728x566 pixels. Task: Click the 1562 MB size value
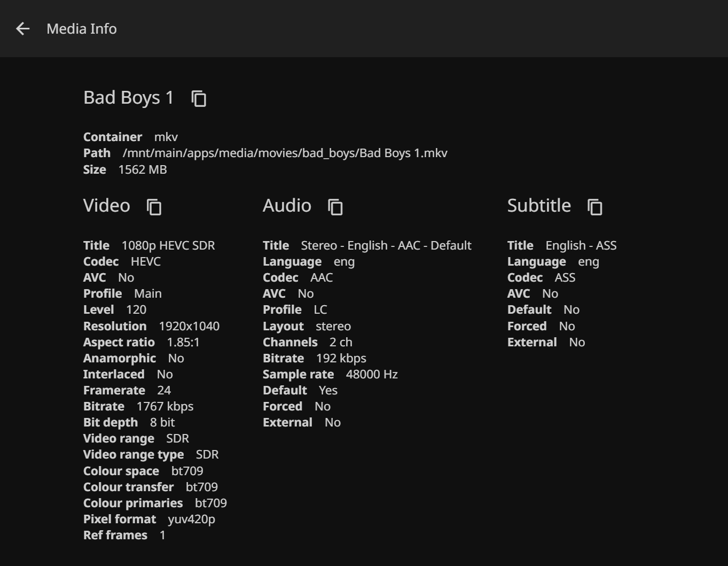pyautogui.click(x=143, y=169)
